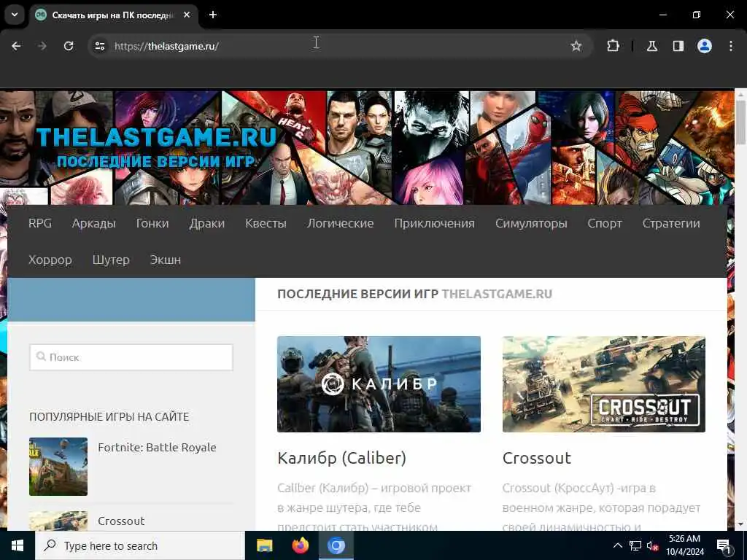Open the Калибр (Caliber) title link
The height and width of the screenshot is (560, 747).
[x=341, y=458]
